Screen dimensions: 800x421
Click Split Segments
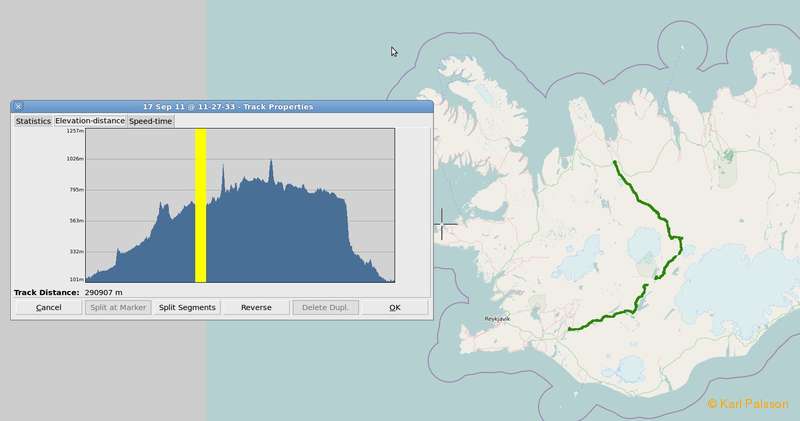pos(187,307)
